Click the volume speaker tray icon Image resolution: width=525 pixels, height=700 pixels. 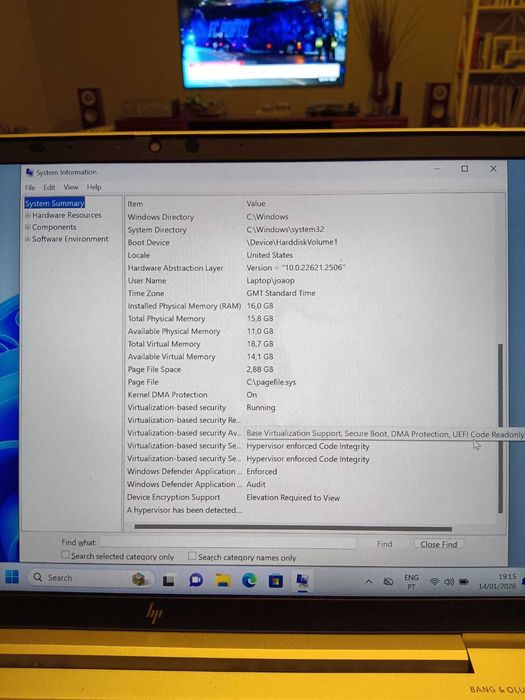coord(449,582)
